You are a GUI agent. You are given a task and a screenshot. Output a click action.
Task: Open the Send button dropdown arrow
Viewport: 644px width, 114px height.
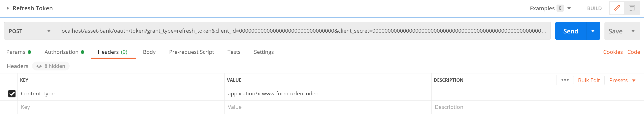click(593, 31)
